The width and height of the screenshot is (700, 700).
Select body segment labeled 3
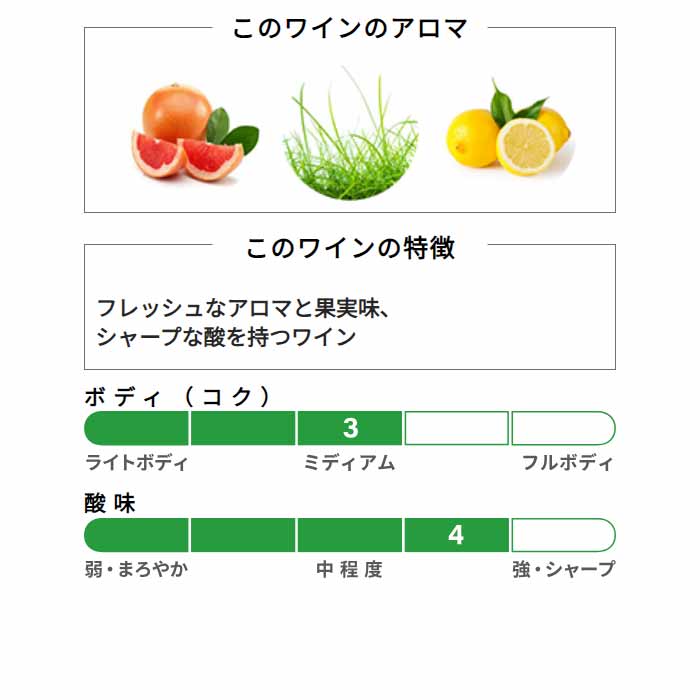(x=350, y=428)
